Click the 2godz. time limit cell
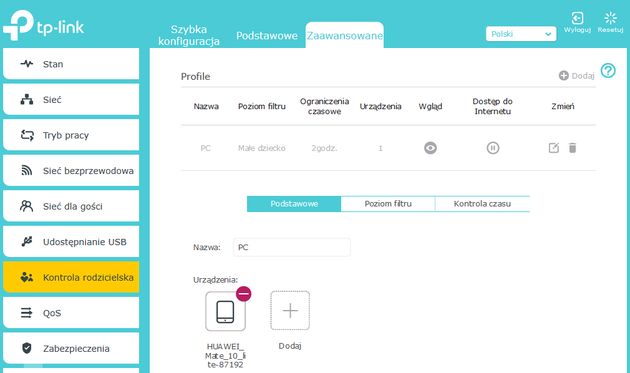 click(x=324, y=148)
